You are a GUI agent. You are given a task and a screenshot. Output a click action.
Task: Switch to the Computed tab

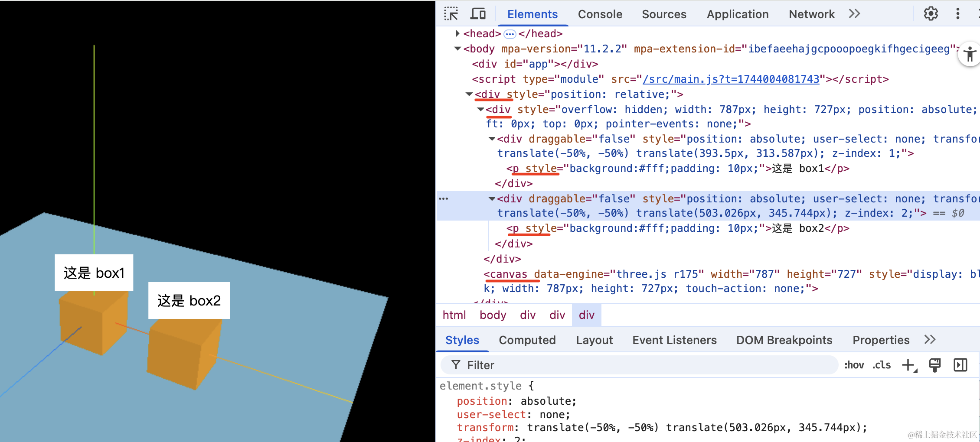tap(527, 340)
